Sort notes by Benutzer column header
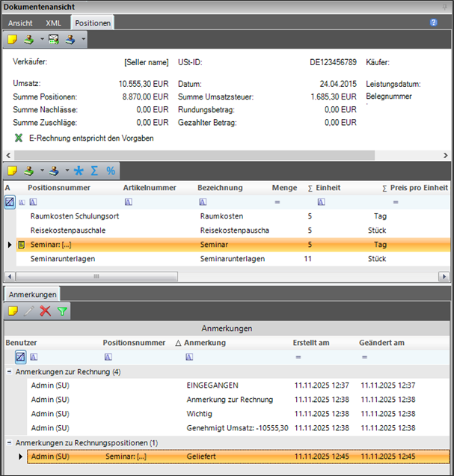The width and height of the screenshot is (454, 476). pos(21,343)
